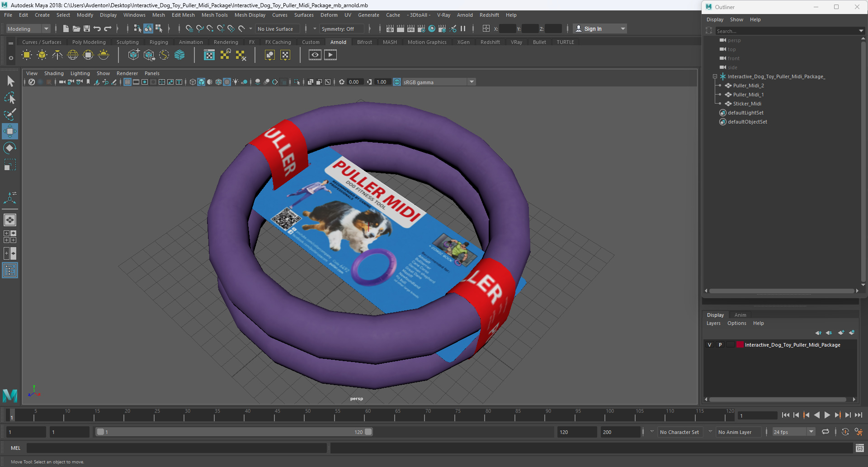The height and width of the screenshot is (467, 868).
Task: Toggle the sRGB gamma color management button
Action: [x=397, y=82]
